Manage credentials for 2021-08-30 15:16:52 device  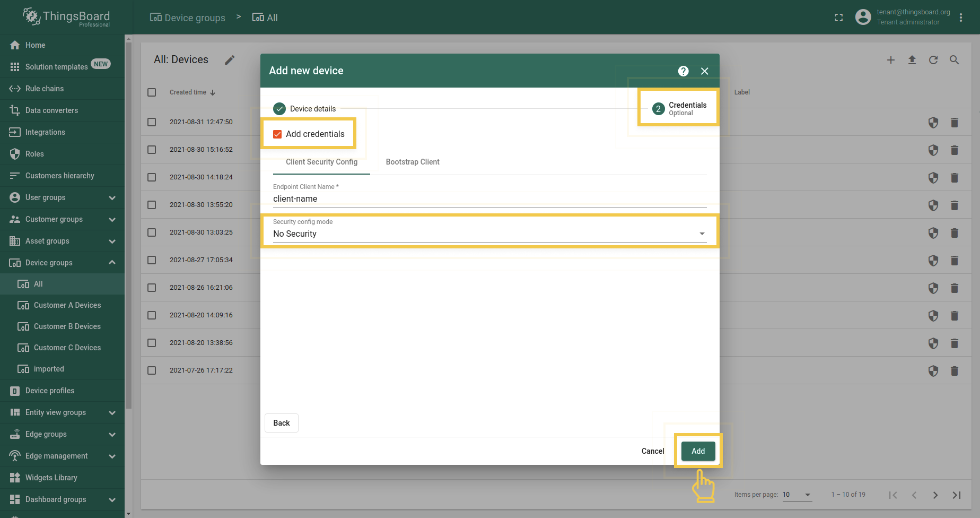(933, 150)
